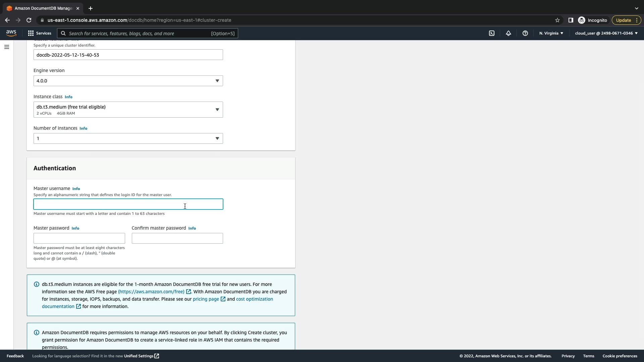This screenshot has width=644, height=362.
Task: Open the AWS CloudShell icon
Action: (492, 33)
